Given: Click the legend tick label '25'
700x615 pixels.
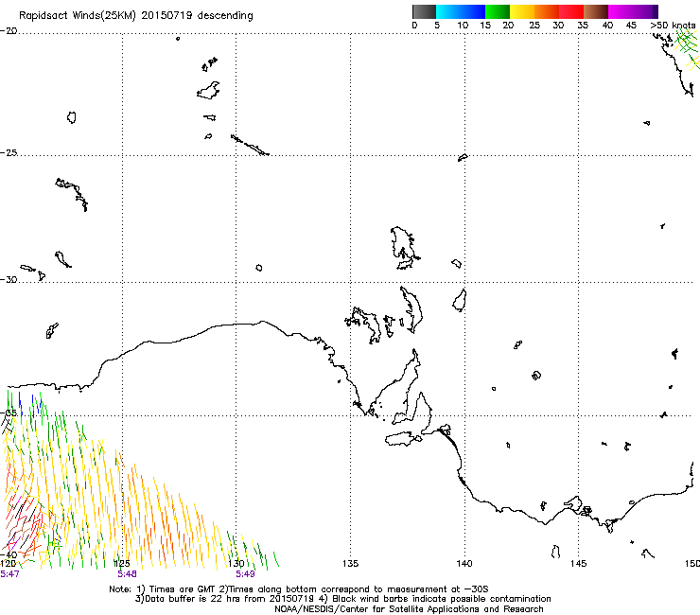Looking at the screenshot, I should click(534, 26).
